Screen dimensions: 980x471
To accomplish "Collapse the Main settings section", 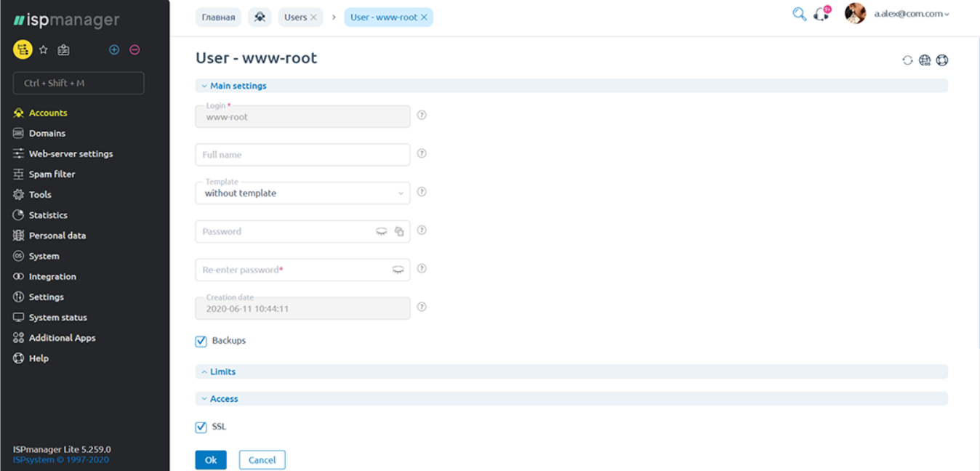I will tap(238, 86).
